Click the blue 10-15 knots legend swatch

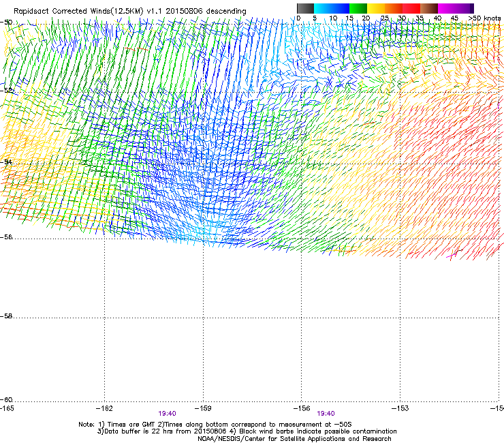tap(341, 8)
